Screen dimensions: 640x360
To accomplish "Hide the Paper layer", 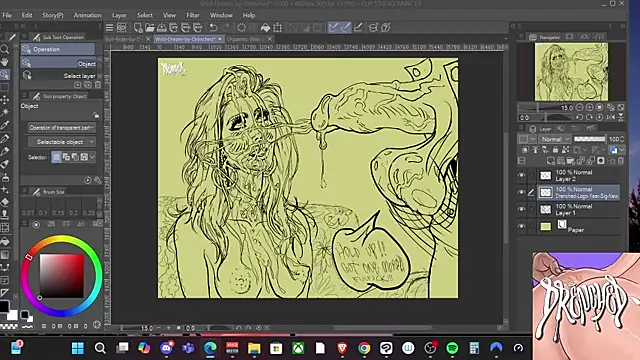I will [522, 226].
